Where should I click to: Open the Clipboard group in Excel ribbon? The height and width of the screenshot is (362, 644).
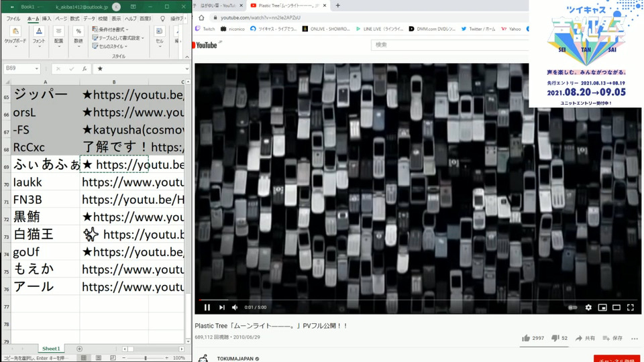click(15, 36)
